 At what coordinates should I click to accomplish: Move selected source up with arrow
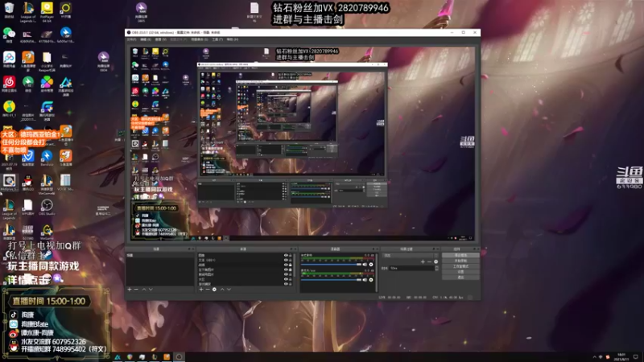pos(222,290)
